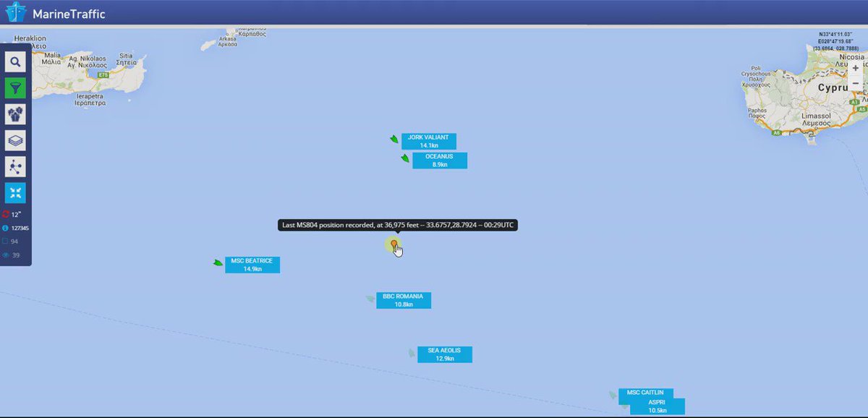Zoom out the map with minus
This screenshot has width=868, height=418.
(856, 84)
